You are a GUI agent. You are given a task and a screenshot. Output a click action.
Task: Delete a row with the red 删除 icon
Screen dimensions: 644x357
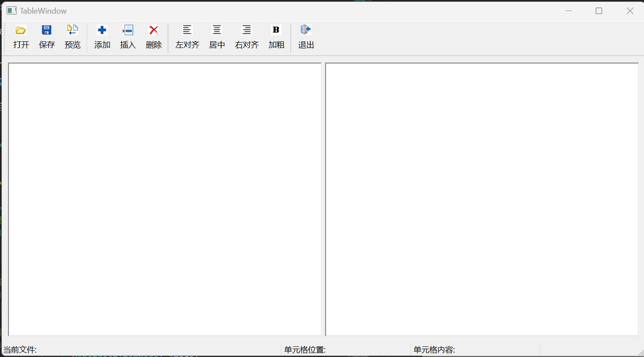(x=154, y=30)
